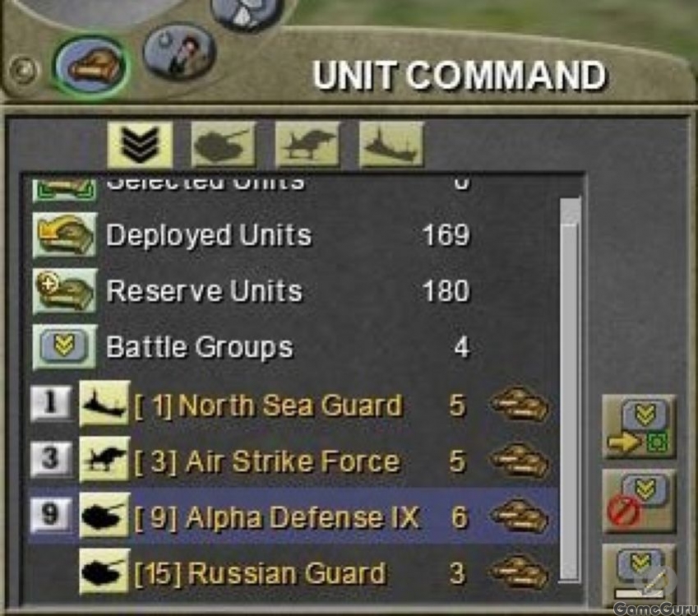Click the add selection to battle group button
Image resolution: width=698 pixels, height=616 pixels.
click(x=639, y=427)
